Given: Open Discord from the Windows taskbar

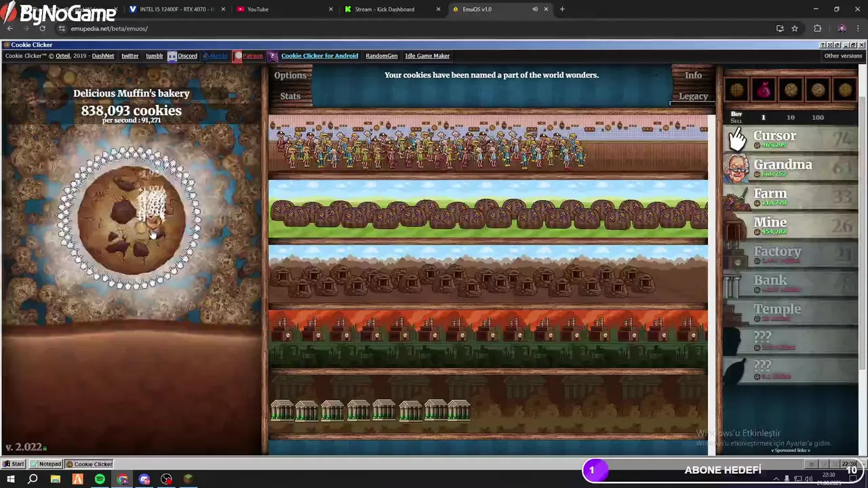Looking at the screenshot, I should pos(144,479).
